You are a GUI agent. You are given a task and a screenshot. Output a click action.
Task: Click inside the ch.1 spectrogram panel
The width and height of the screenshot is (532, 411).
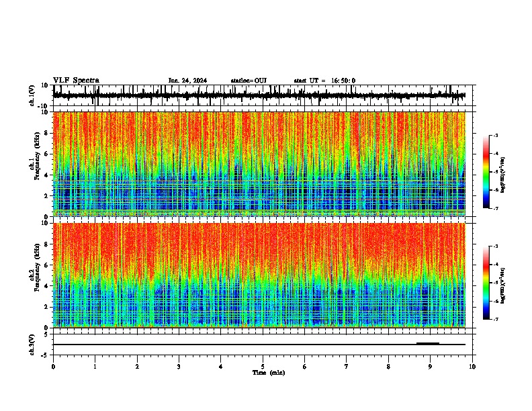click(259, 164)
